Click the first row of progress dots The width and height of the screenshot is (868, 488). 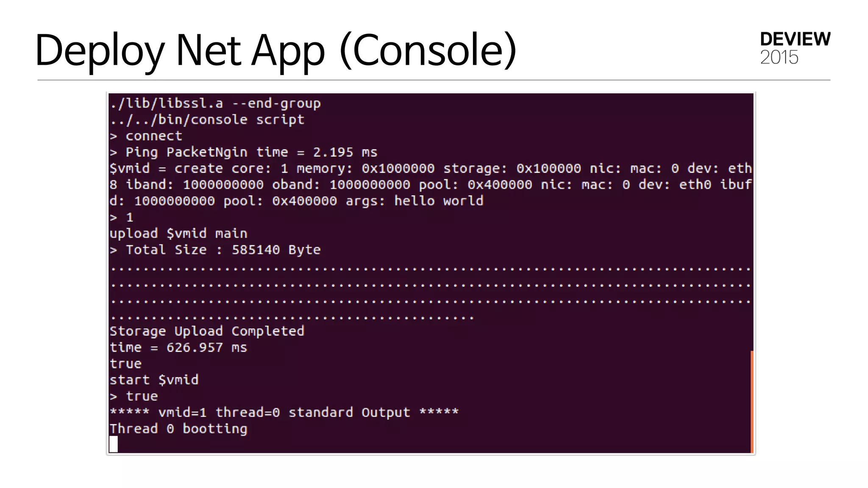430,269
